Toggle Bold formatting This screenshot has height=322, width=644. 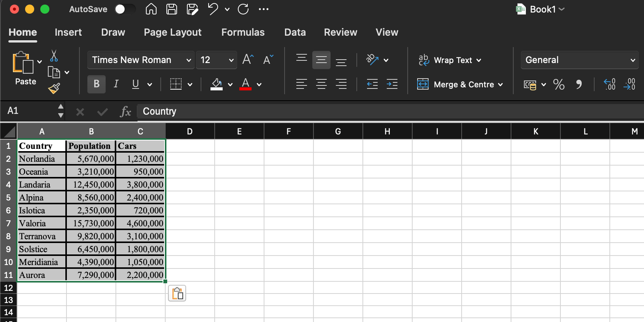[x=97, y=84]
